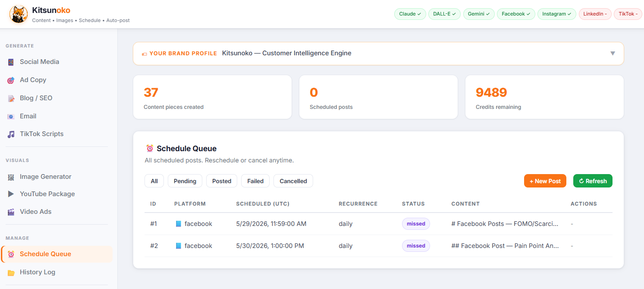
Task: Click the date '5/30/2026, 1:00:00 PM'
Action: 270,246
